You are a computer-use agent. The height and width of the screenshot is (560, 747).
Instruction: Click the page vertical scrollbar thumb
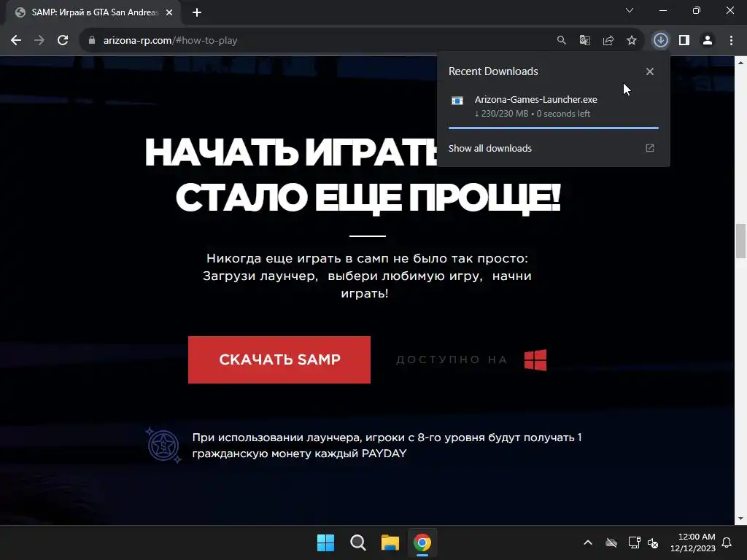(x=740, y=241)
